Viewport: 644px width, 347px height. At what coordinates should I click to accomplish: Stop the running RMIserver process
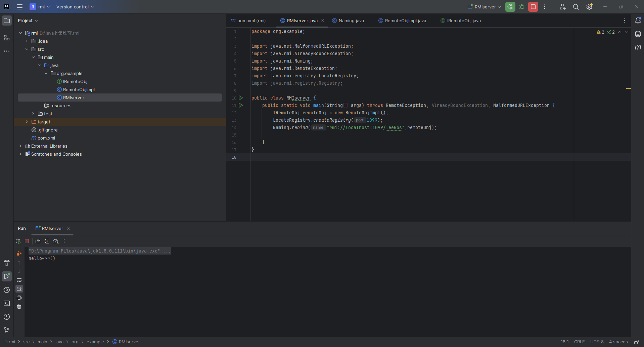[533, 7]
